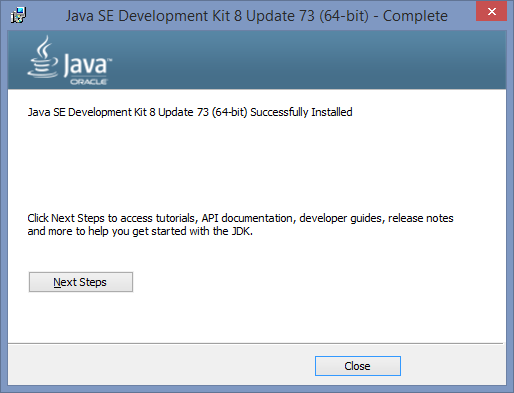Screen dimensions: 514x393
Task: Click the 'Click Next Steps to access tutorials' line
Action: [x=240, y=218]
